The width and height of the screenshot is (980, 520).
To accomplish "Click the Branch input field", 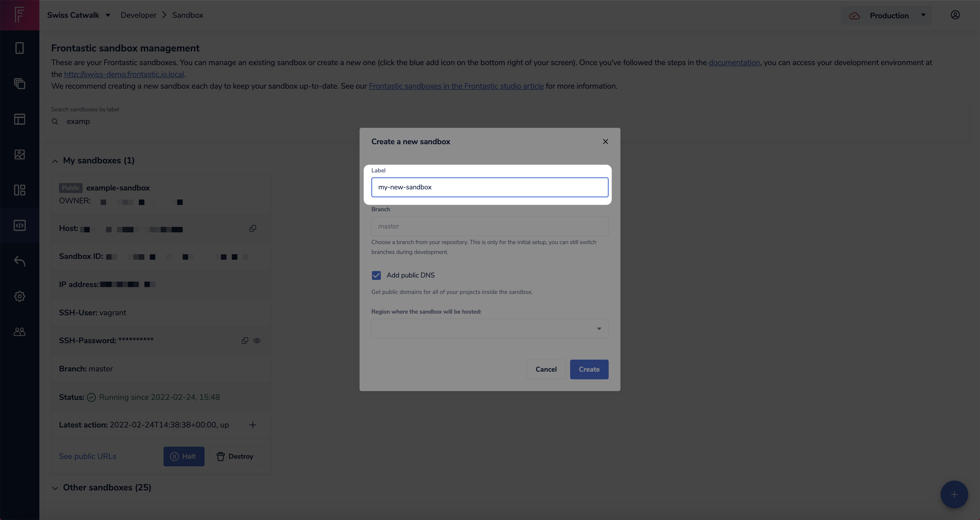I will [x=489, y=226].
